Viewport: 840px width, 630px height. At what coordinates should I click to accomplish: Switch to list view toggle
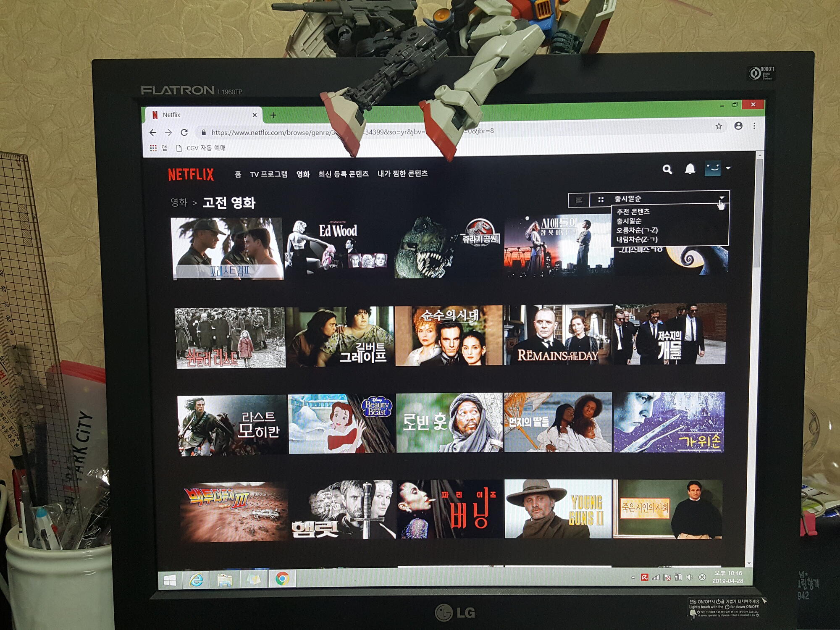point(579,200)
